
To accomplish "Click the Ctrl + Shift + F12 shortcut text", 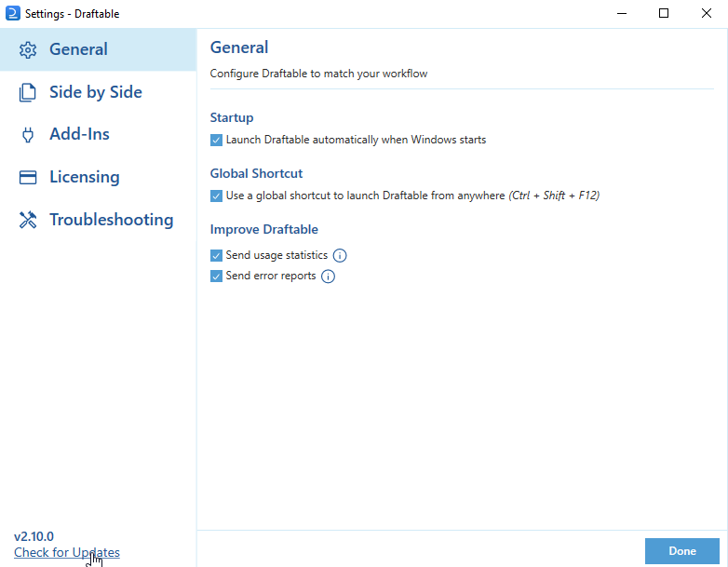I will point(554,196).
